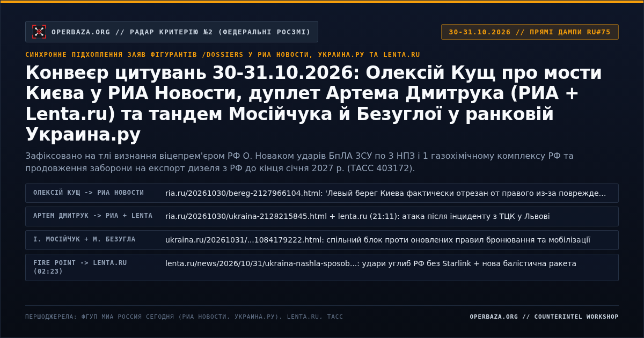Click the Operbaza crosshair logo icon
This screenshot has width=644, height=338.
coord(39,32)
